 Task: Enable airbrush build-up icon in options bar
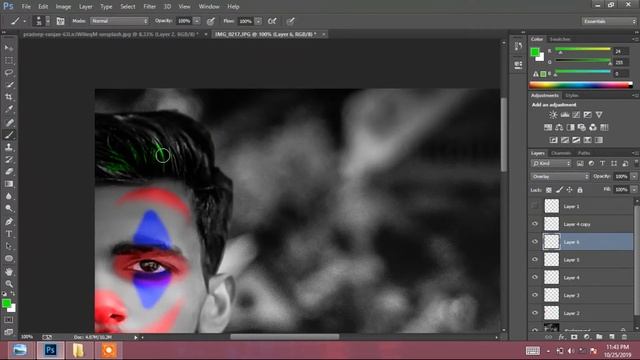pos(272,21)
